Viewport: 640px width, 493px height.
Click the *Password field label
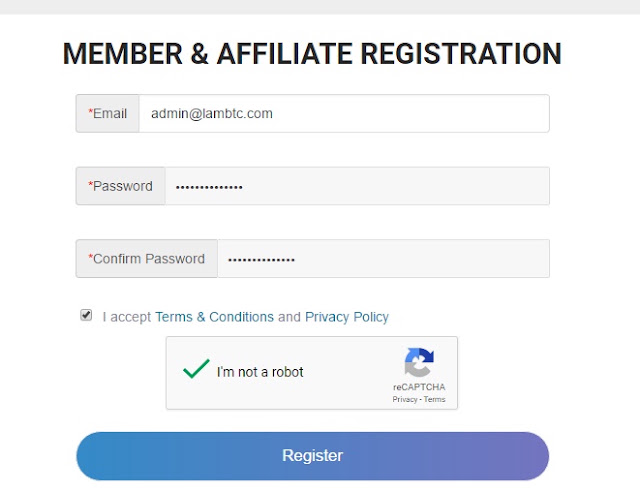tap(121, 186)
